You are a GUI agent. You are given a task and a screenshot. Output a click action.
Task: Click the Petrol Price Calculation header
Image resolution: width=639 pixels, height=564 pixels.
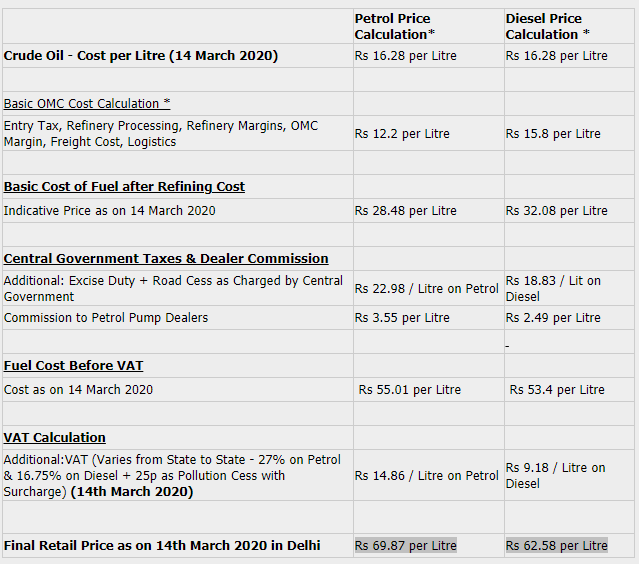[x=394, y=26]
